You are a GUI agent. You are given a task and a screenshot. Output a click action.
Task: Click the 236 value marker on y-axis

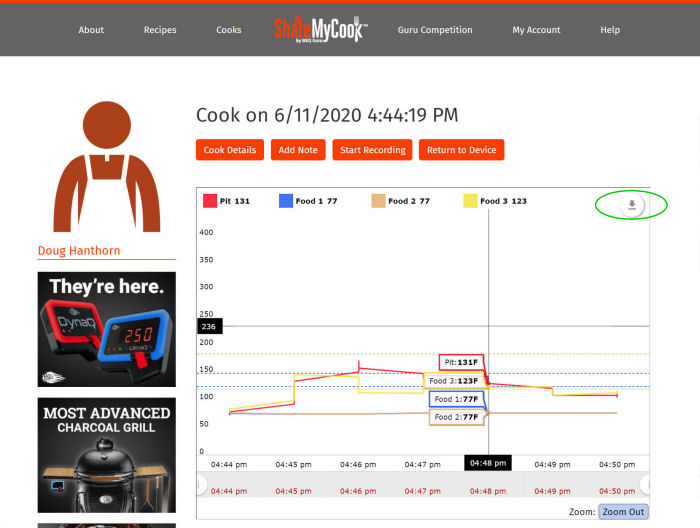209,326
